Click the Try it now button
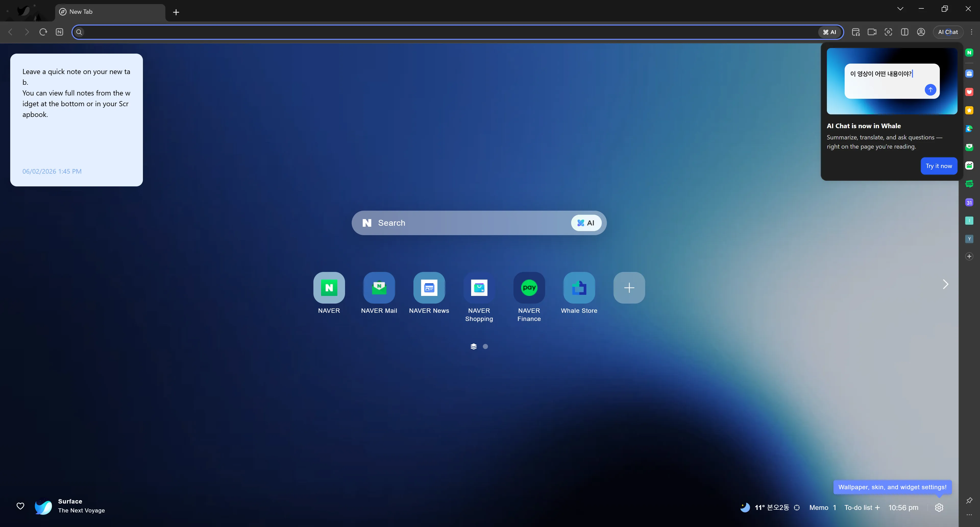The width and height of the screenshot is (980, 527). click(x=939, y=166)
